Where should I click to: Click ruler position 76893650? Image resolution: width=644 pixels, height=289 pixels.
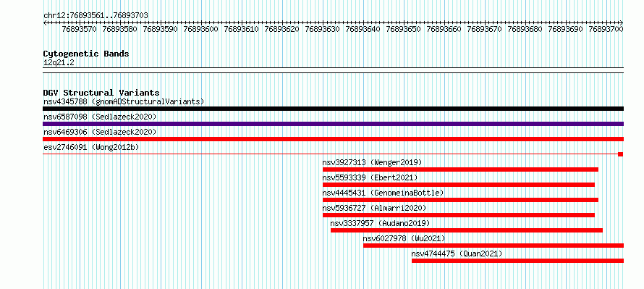click(404, 29)
